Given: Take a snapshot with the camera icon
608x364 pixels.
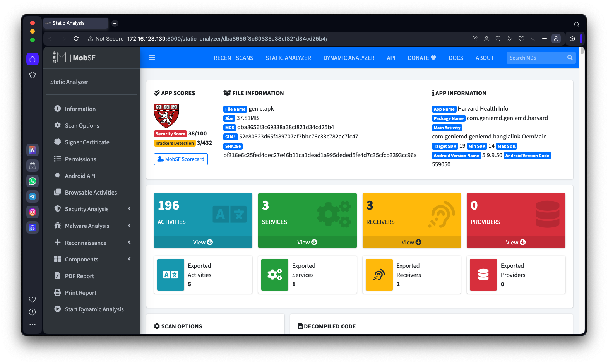Looking at the screenshot, I should point(486,39).
